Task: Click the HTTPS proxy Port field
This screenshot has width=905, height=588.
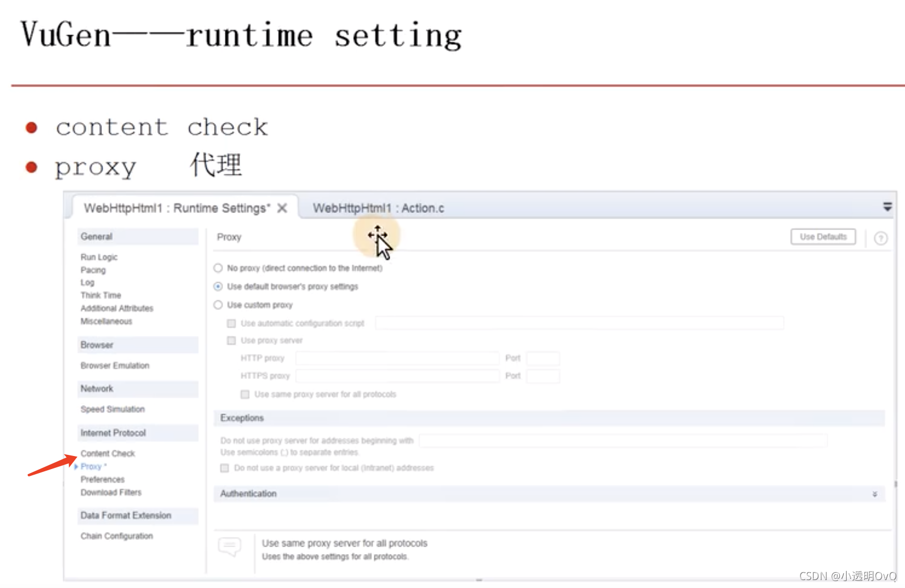Action: point(543,376)
